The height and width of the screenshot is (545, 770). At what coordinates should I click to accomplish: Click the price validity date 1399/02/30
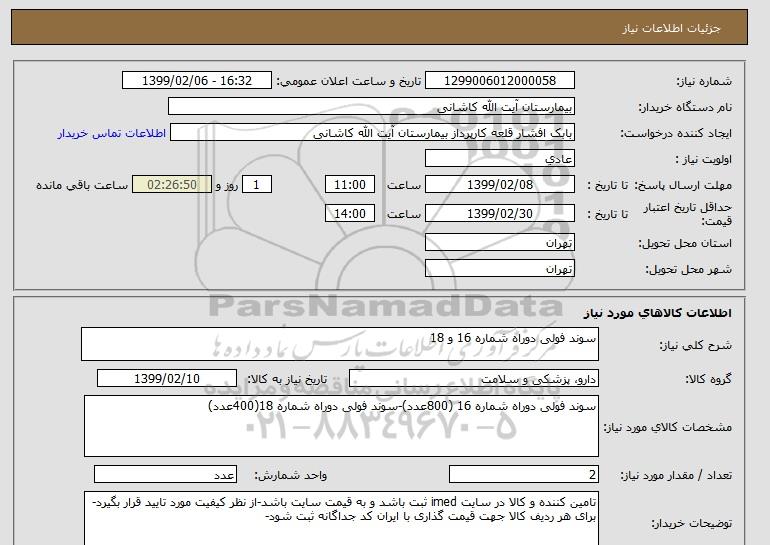[x=499, y=214]
